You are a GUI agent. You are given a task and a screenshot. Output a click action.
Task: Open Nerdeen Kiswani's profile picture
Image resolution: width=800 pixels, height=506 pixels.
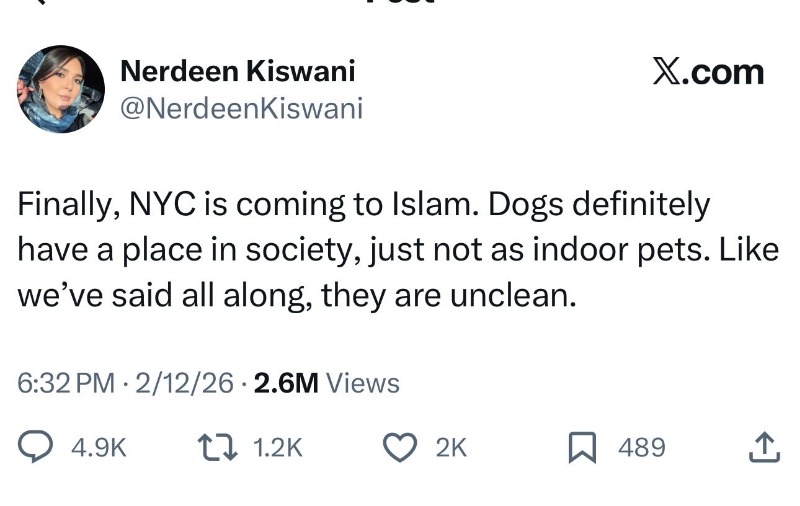pos(61,89)
